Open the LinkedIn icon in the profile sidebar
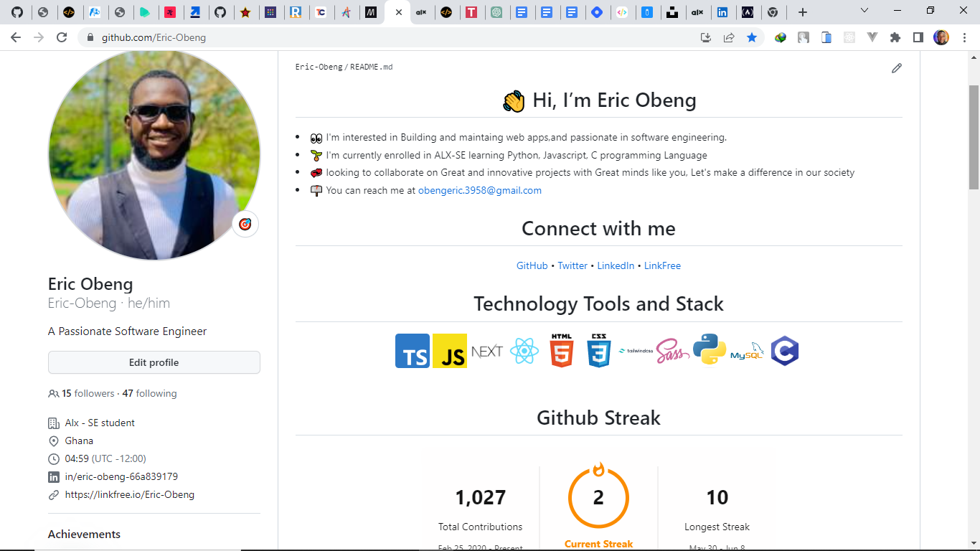 tap(54, 476)
